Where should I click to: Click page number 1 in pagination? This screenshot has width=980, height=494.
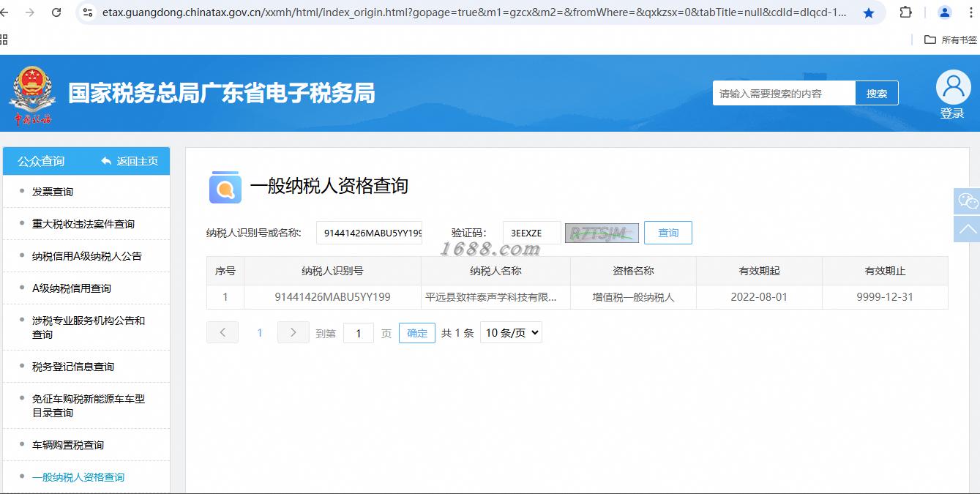[259, 333]
